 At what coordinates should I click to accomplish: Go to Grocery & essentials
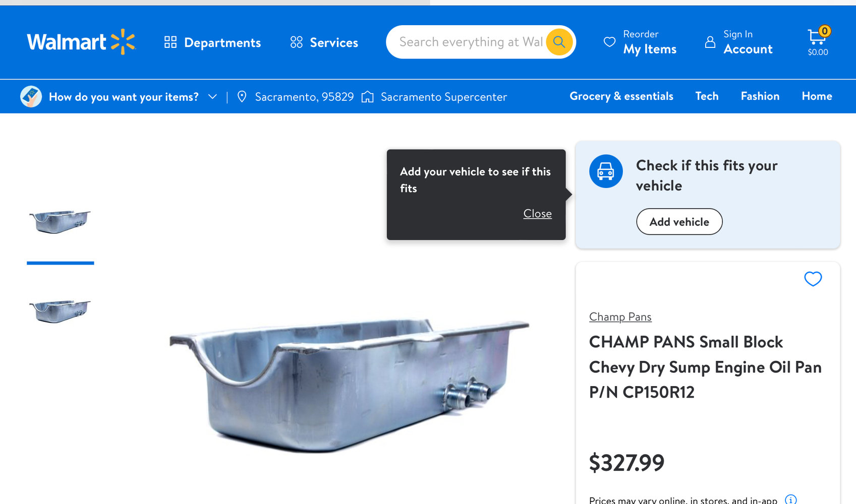621,96
